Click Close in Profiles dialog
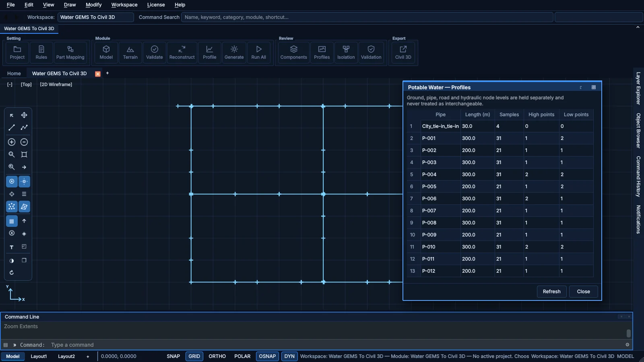The width and height of the screenshot is (644, 362). [x=584, y=292]
